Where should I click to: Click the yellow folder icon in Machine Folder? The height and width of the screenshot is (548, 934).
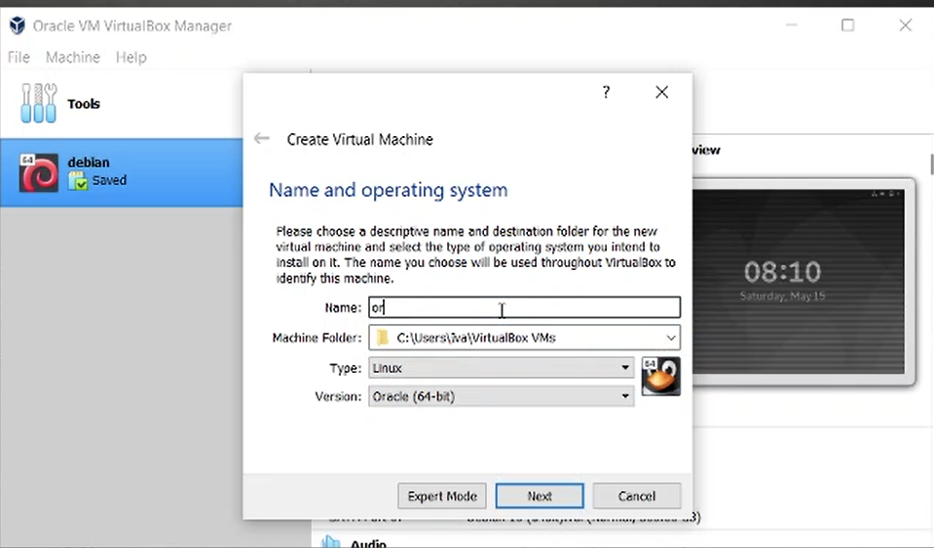click(x=382, y=338)
